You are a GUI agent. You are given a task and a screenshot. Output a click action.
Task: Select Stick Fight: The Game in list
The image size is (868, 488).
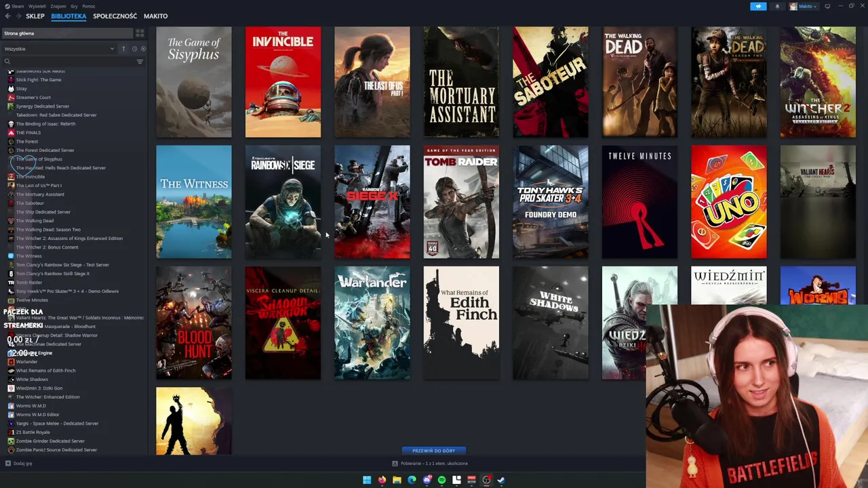pyautogui.click(x=38, y=80)
